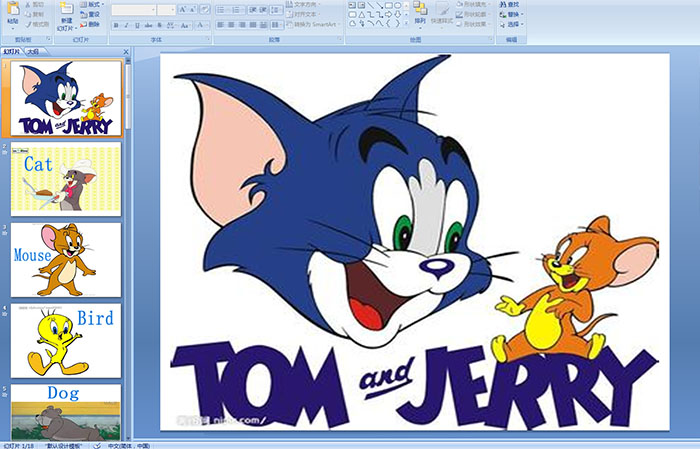Screen dimensions: 700x449
Task: Close the slides pane with X
Action: click(x=126, y=52)
